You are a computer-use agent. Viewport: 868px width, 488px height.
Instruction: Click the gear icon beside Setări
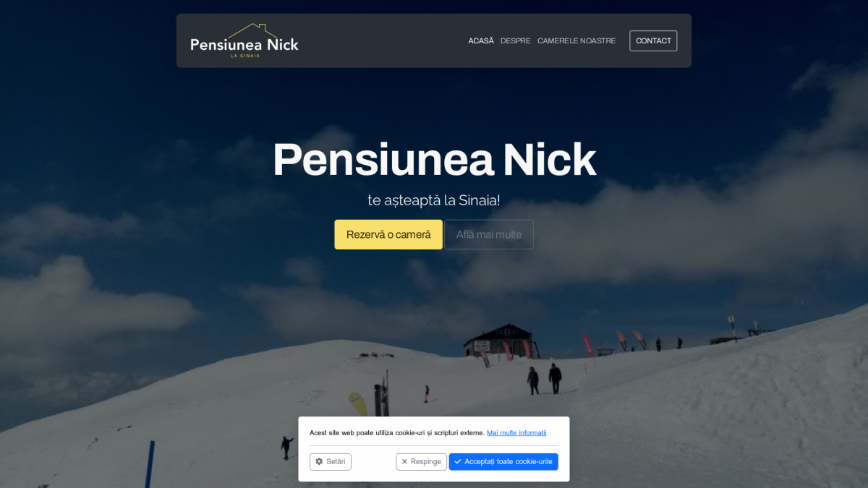pos(319,461)
